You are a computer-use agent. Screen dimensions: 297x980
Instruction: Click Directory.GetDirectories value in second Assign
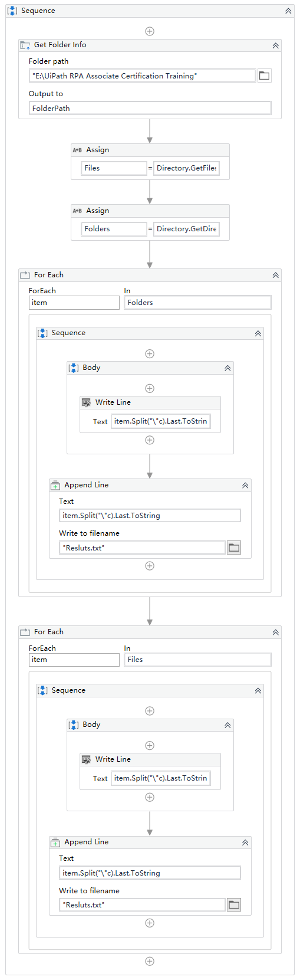(186, 229)
